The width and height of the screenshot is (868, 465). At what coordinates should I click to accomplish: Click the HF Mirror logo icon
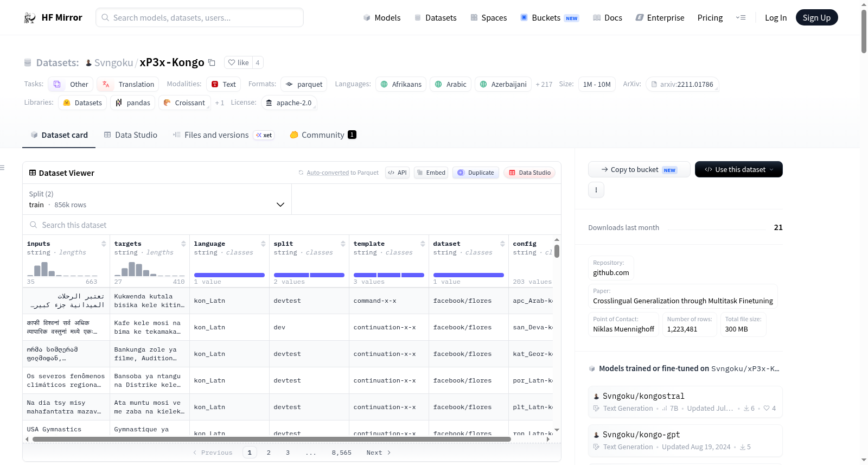[30, 18]
